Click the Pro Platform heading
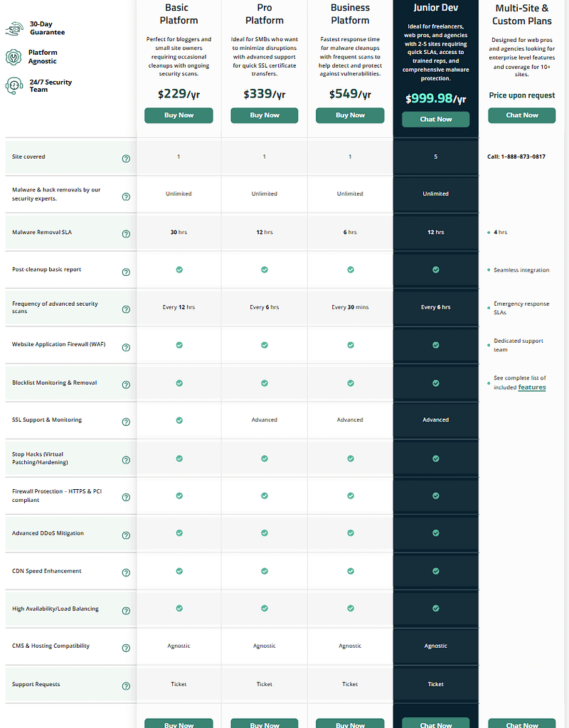569x728 pixels. pos(265,14)
